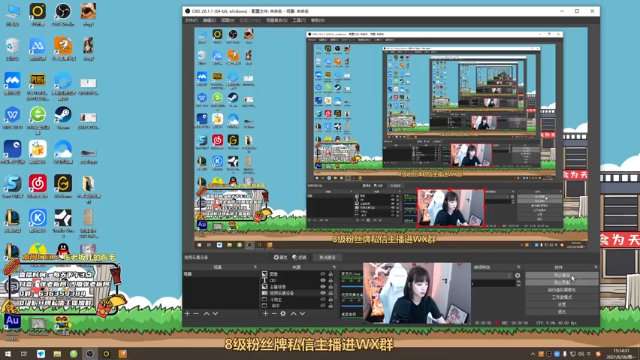Viewport: 640px width, 360px height.
Task: Toggle visibility of the text (T) source
Action: [x=323, y=280]
